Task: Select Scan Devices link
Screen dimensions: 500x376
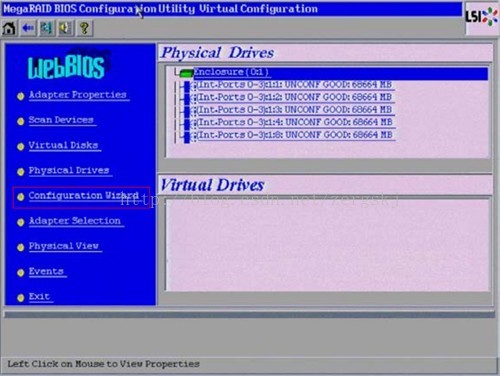Action: tap(61, 120)
